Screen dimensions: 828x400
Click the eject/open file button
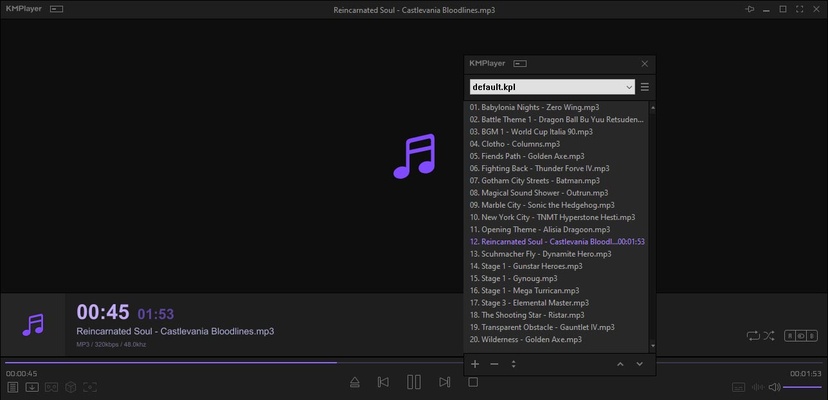(355, 382)
